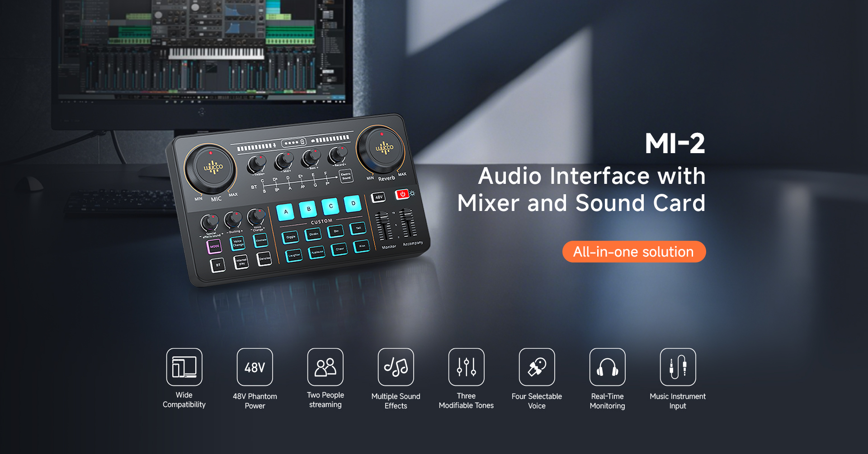Click the cyan custom pad D
Image resolution: width=868 pixels, height=454 pixels.
[x=353, y=203]
